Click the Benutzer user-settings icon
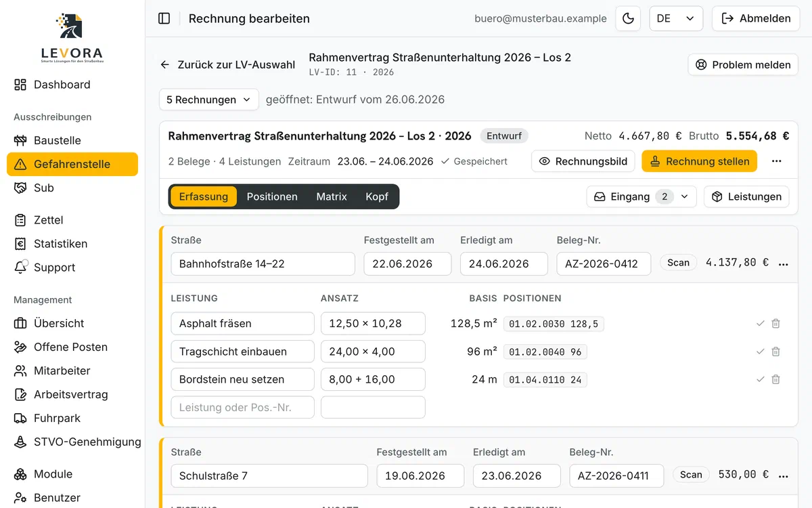Image resolution: width=812 pixels, height=508 pixels. point(20,498)
